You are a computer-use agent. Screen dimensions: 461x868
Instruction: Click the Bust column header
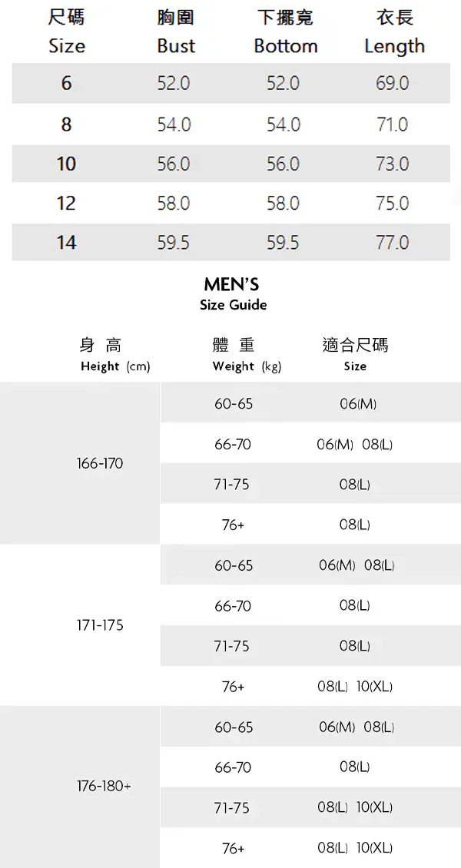pyautogui.click(x=176, y=31)
